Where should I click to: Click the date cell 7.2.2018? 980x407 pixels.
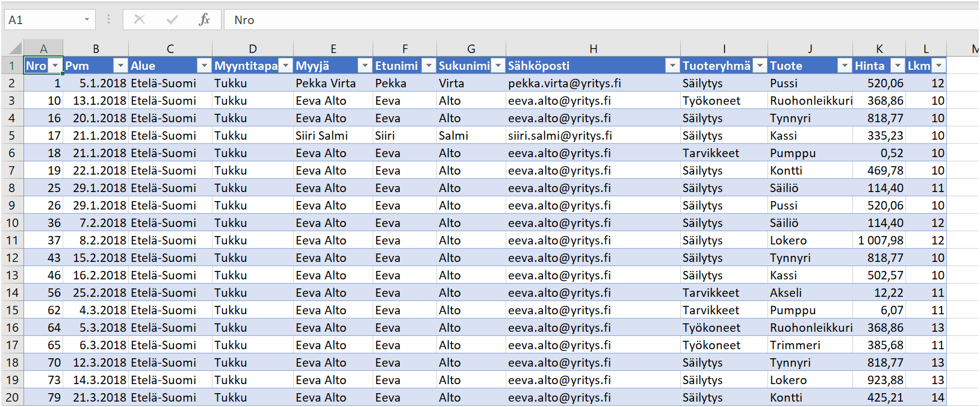96,223
